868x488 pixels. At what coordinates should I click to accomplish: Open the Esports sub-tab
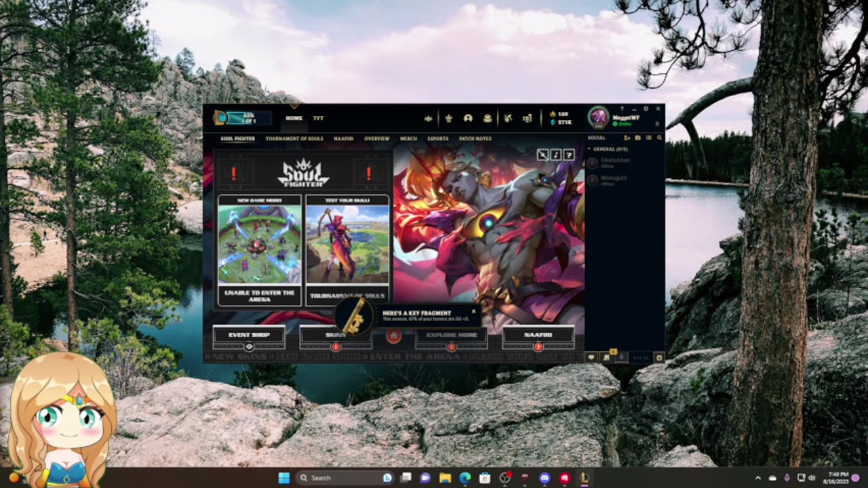coord(437,138)
